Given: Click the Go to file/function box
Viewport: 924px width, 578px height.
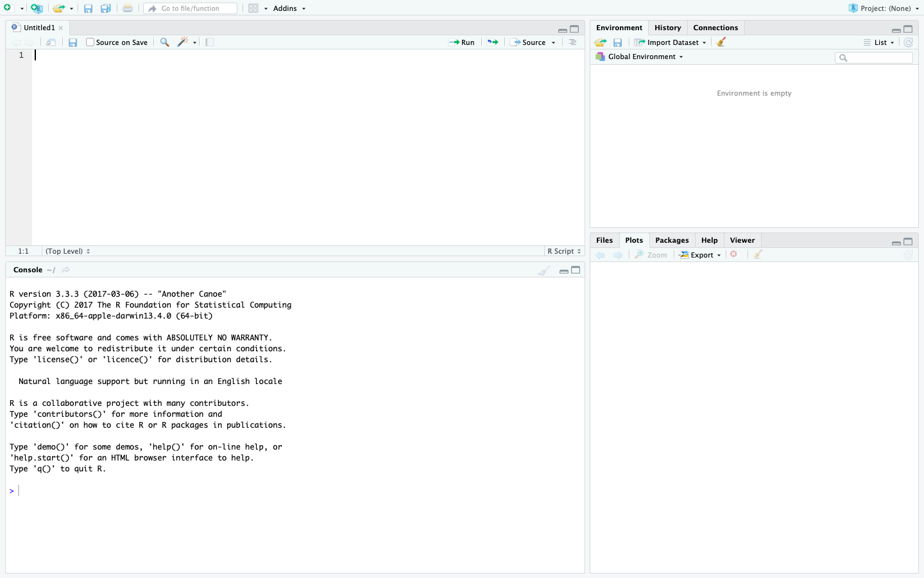Looking at the screenshot, I should [x=191, y=8].
